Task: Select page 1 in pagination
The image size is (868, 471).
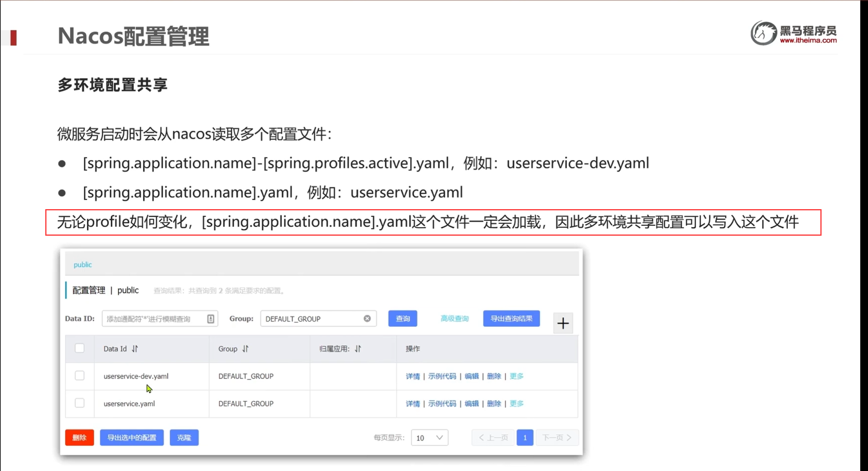Action: tap(525, 437)
